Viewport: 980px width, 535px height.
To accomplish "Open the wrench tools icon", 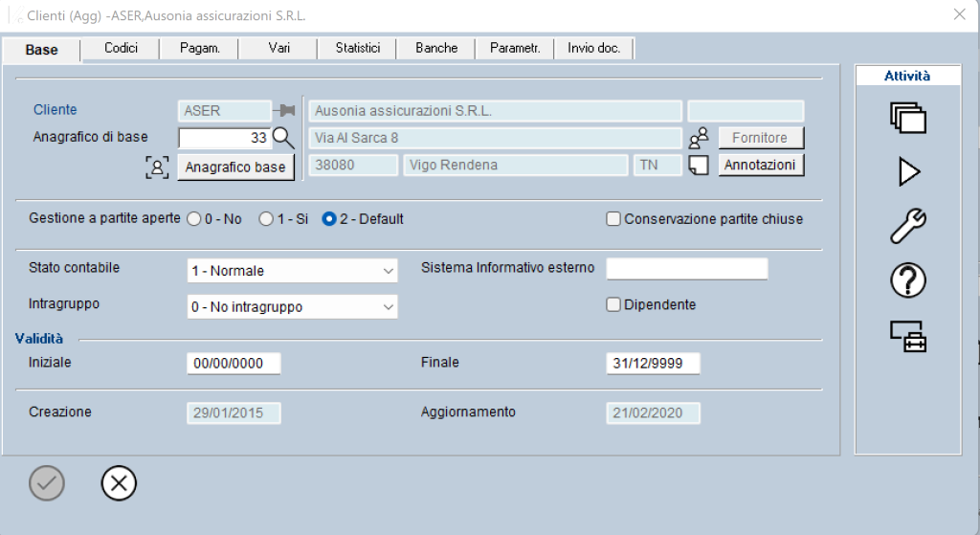I will (x=907, y=226).
